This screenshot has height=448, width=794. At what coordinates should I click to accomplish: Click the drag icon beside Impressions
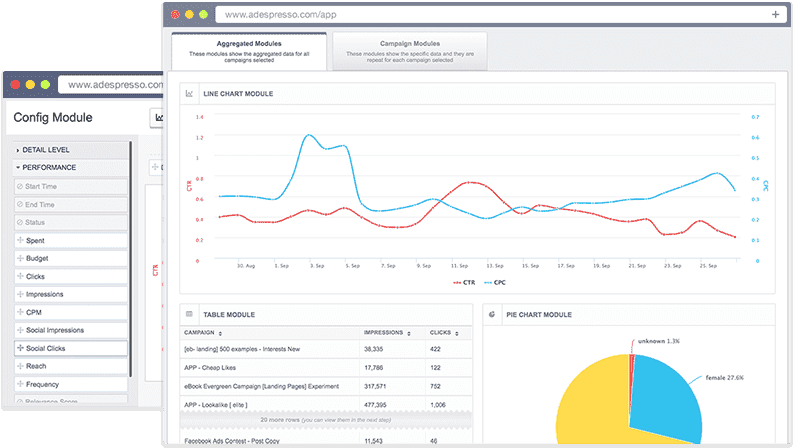(20, 295)
